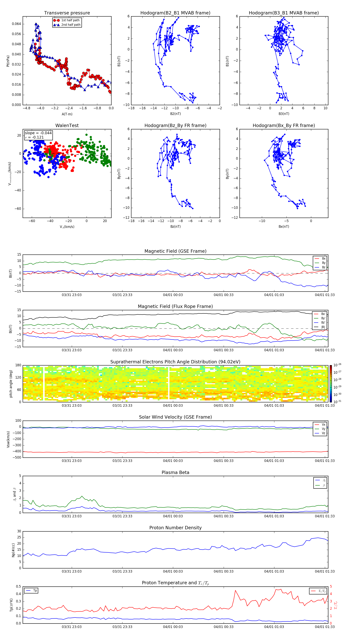Click the Suprathermal Electrons Pitch Angle Distribution title
Image resolution: width=351 pixels, height=644 pixels.
pos(175,362)
